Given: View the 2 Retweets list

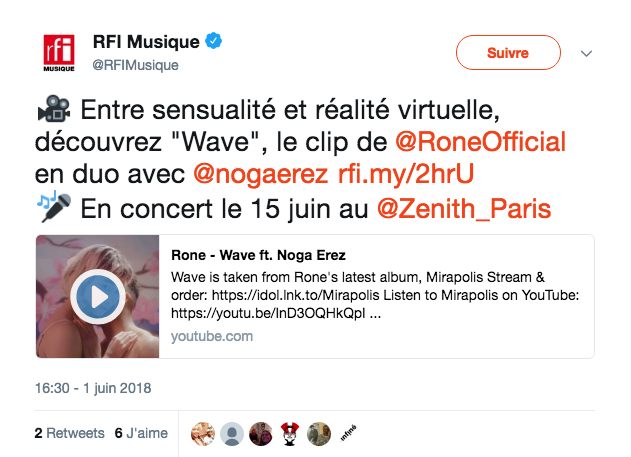Looking at the screenshot, I should (x=69, y=433).
